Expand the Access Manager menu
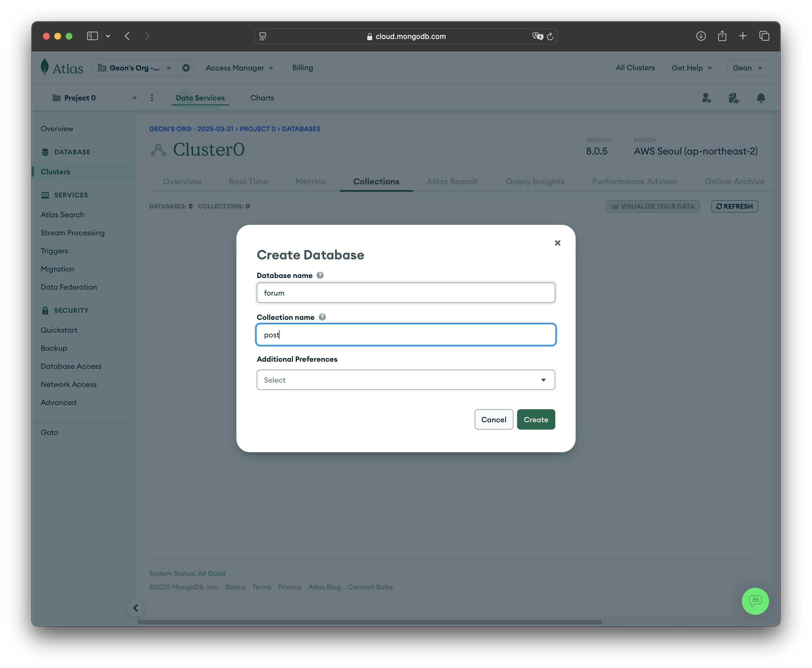Viewport: 812px width, 668px height. click(239, 68)
